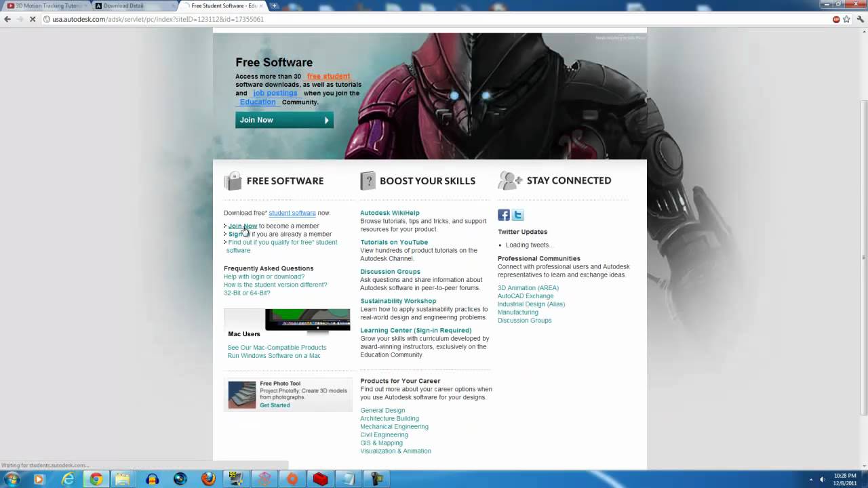Viewport: 868px width, 488px height.
Task: Open the Tutorials on YouTube link
Action: [394, 242]
